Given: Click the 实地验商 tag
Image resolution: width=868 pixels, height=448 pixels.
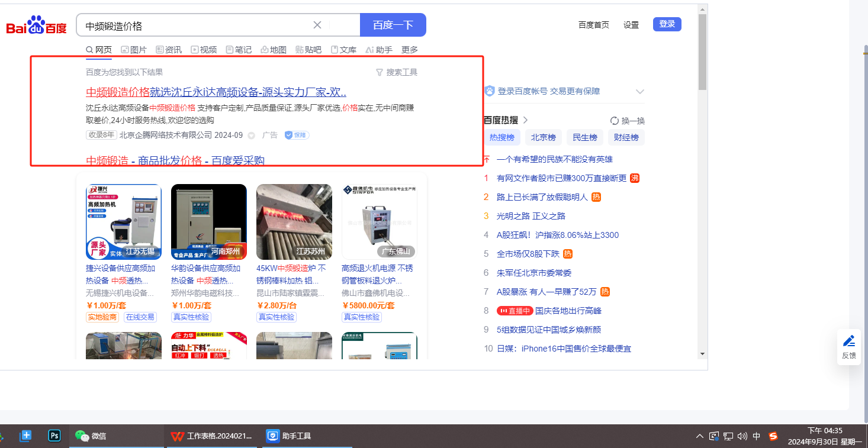Looking at the screenshot, I should tap(102, 317).
